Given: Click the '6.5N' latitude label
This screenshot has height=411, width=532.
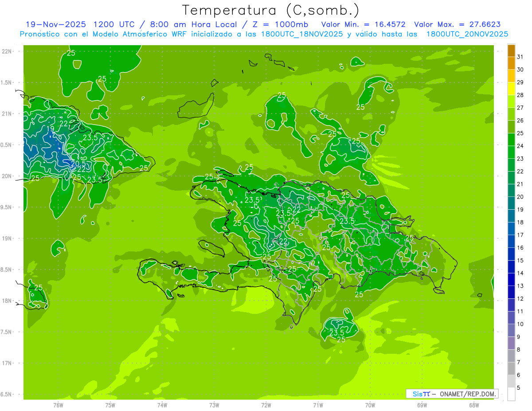Looking at the screenshot, I should [6, 395].
